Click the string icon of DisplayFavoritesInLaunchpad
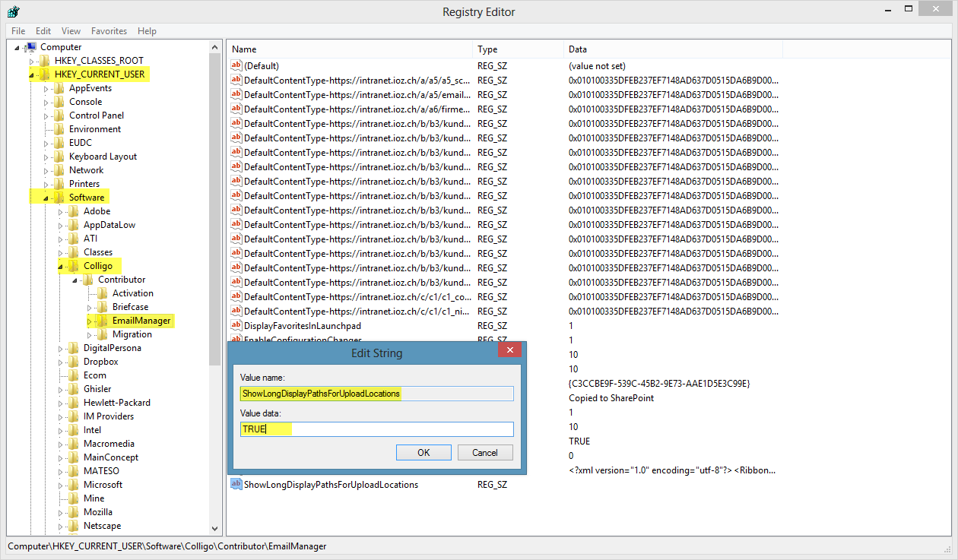 (x=236, y=326)
